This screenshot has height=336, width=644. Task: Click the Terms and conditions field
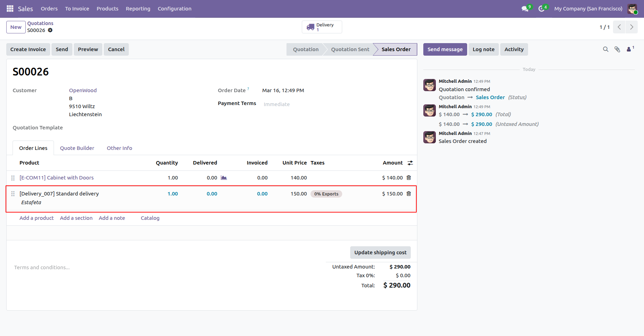coord(42,267)
